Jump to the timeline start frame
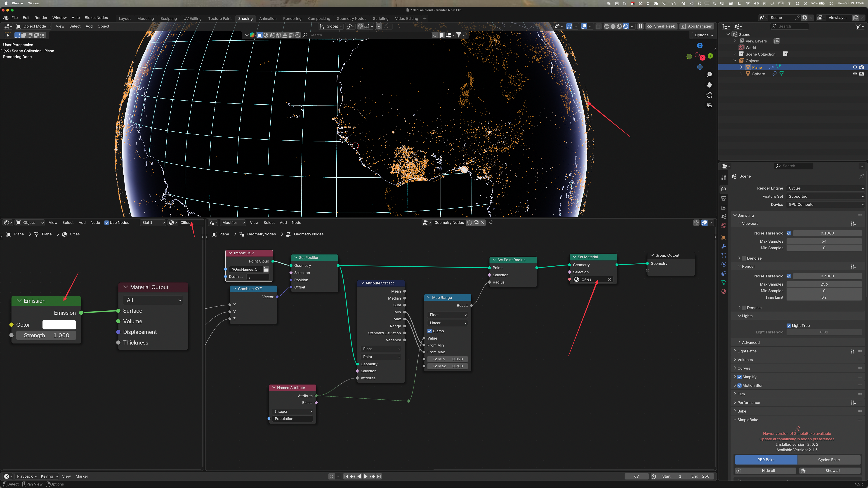 click(346, 476)
